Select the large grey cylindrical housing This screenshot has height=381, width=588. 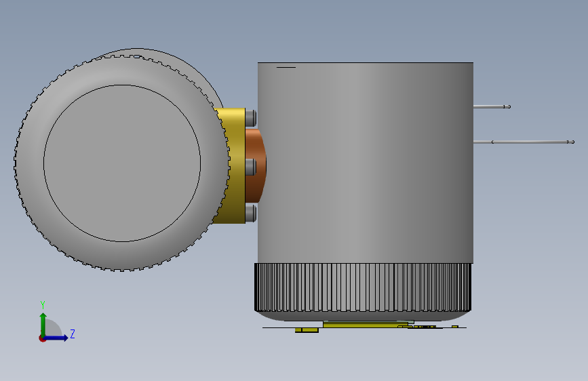pos(366,163)
